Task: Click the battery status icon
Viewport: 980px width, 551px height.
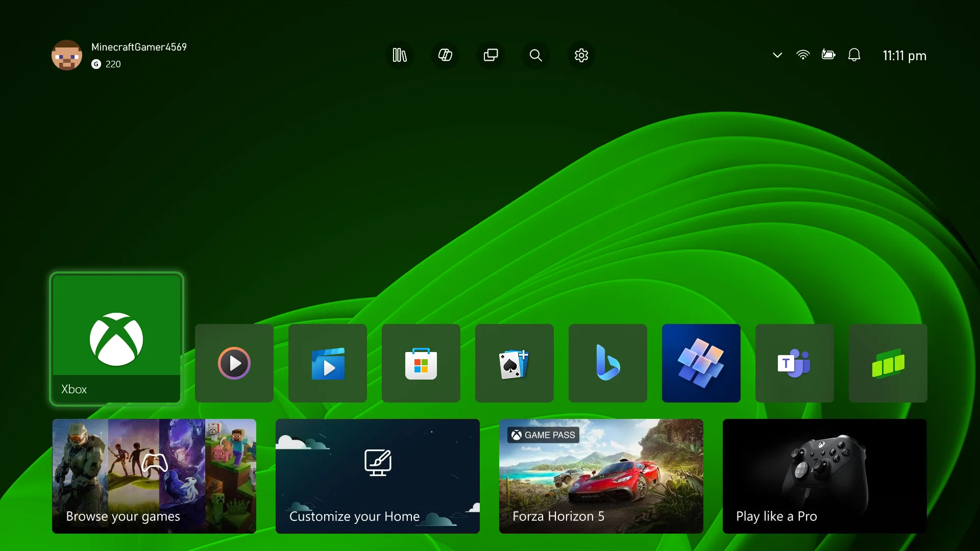Action: (x=828, y=55)
